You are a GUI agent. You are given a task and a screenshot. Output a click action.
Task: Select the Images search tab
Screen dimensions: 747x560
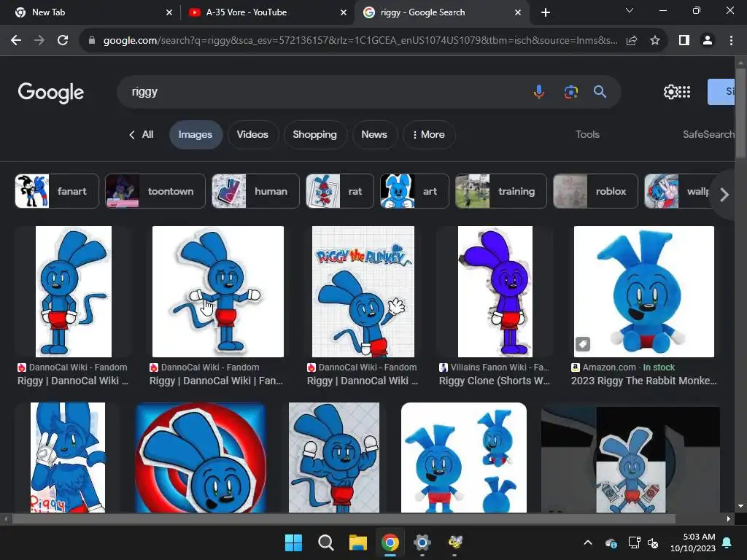pos(196,135)
